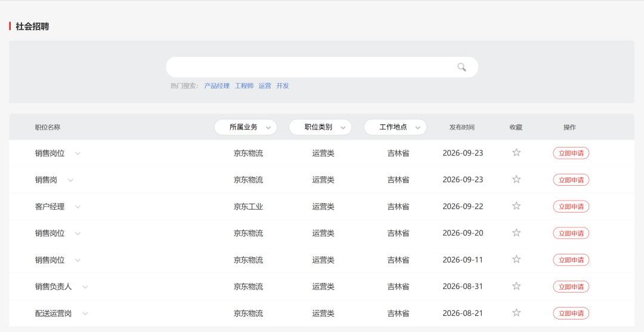Expand the 配送运营岗 row details chevron
644x332 pixels.
[85, 313]
